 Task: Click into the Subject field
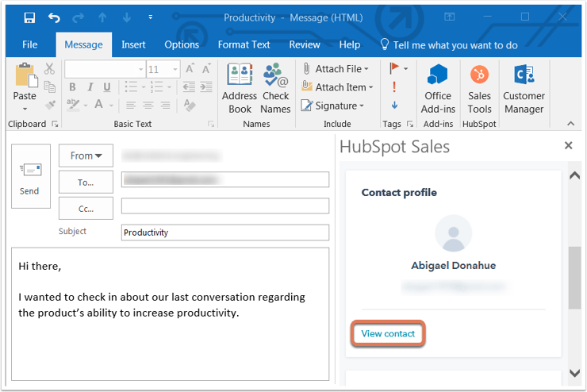click(x=225, y=233)
